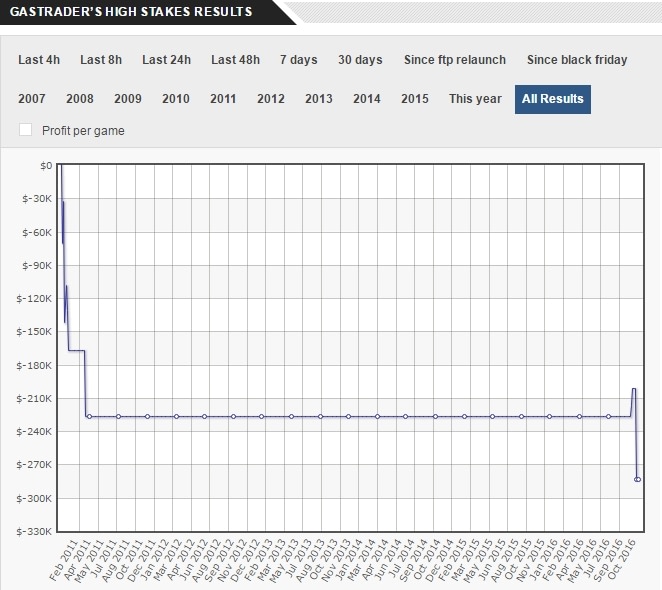Open the 2015 results view

(415, 99)
